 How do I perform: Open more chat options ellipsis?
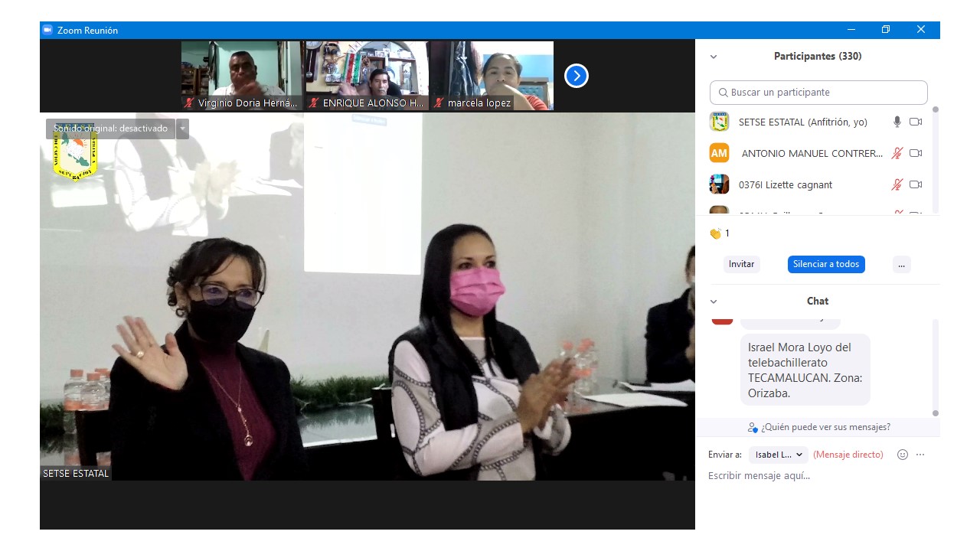[x=920, y=455]
